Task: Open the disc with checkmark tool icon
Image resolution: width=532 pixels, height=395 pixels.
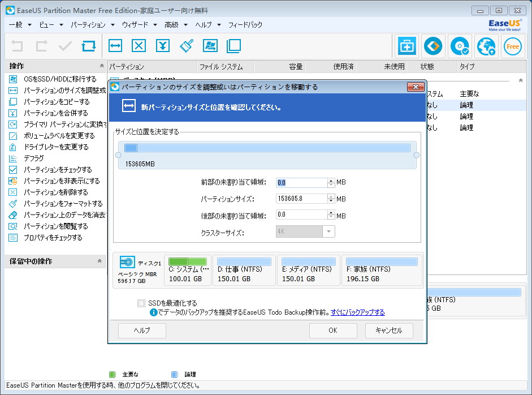Action: pos(460,46)
